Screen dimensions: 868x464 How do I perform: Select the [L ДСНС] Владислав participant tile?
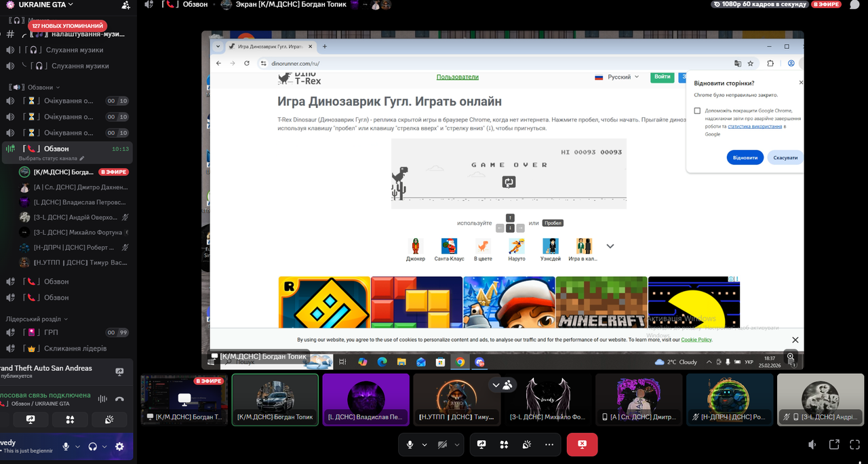click(x=366, y=400)
